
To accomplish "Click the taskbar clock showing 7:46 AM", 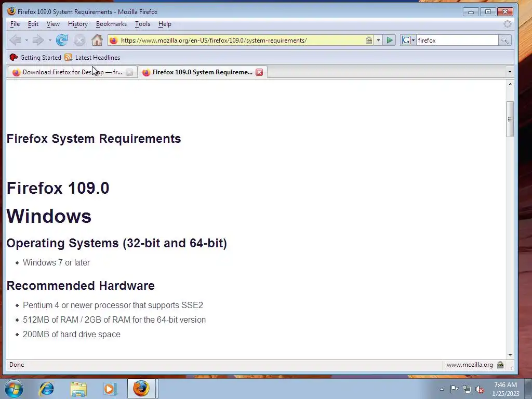I will pyautogui.click(x=506, y=389).
